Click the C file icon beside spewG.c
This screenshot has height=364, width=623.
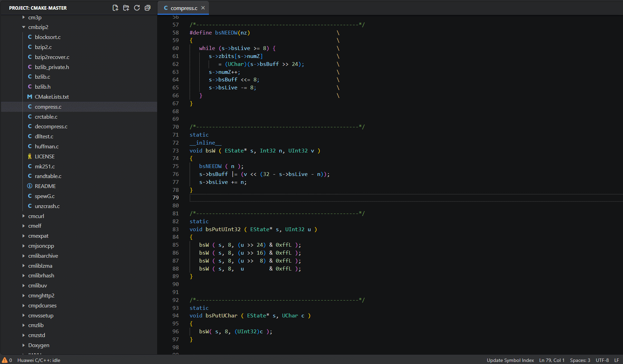[x=30, y=196]
